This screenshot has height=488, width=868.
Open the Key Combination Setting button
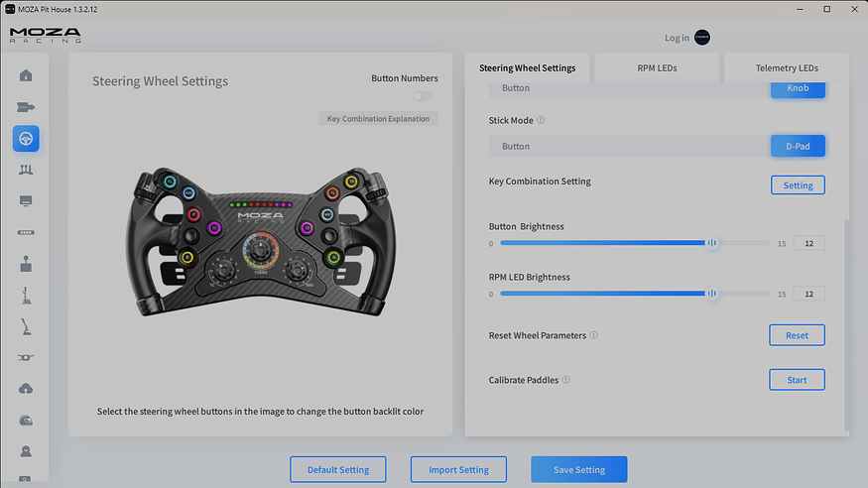(x=798, y=185)
